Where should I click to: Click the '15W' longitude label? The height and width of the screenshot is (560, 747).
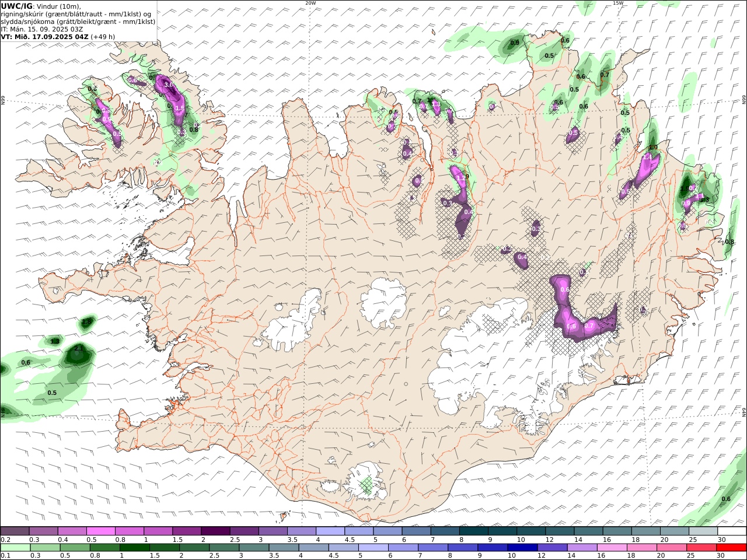click(x=617, y=3)
